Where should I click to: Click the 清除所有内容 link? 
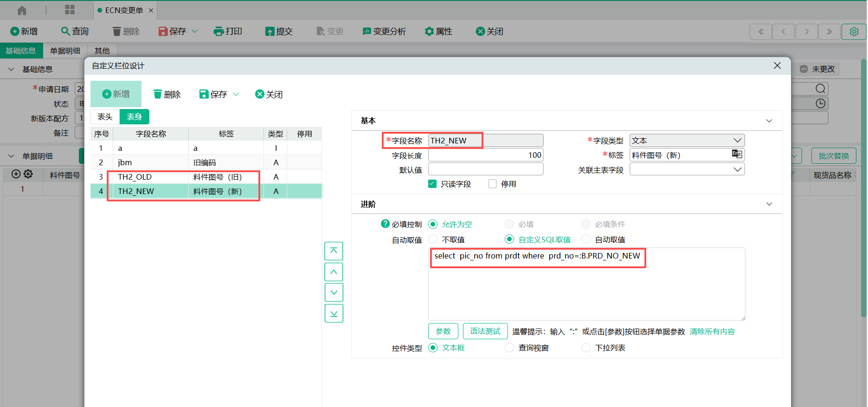(x=712, y=331)
